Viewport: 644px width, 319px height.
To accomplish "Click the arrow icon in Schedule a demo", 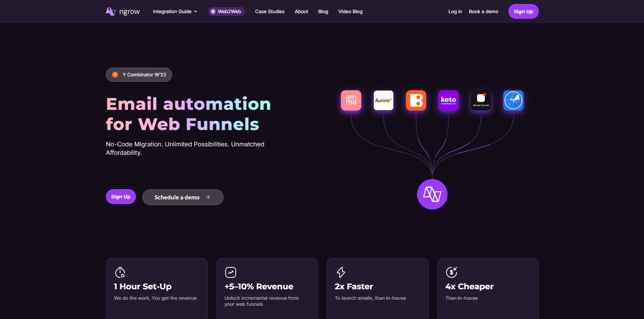I will [208, 197].
